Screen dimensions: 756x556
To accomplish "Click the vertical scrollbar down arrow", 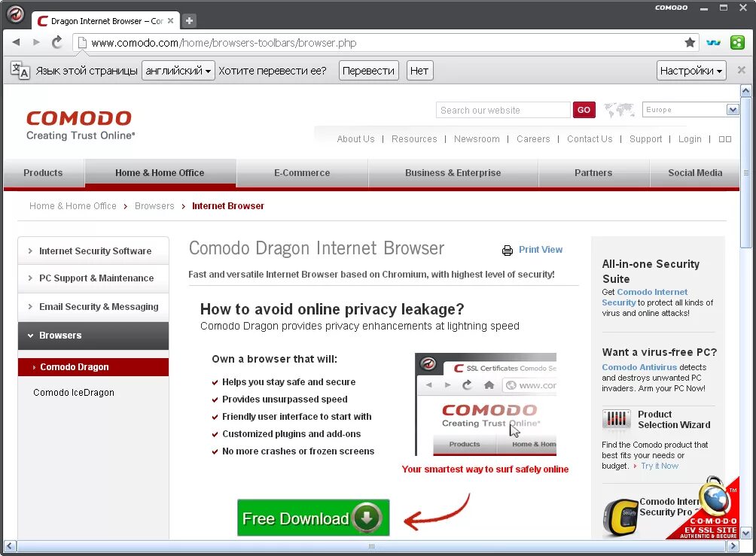I will 746,533.
